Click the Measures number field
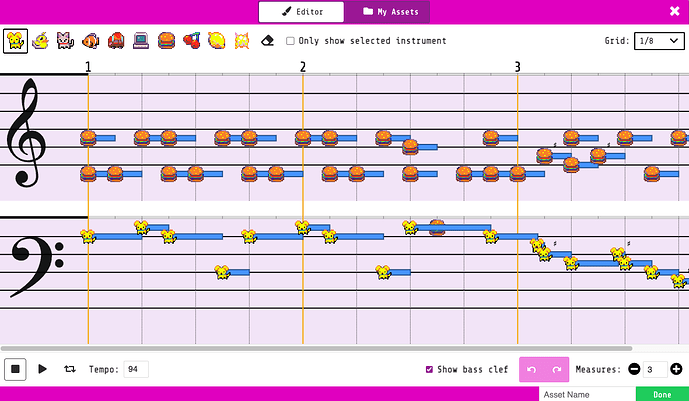The width and height of the screenshot is (689, 401). click(655, 369)
